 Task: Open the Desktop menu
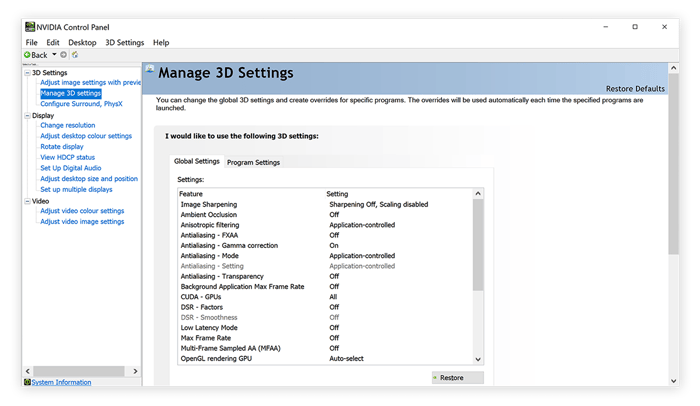coord(82,42)
